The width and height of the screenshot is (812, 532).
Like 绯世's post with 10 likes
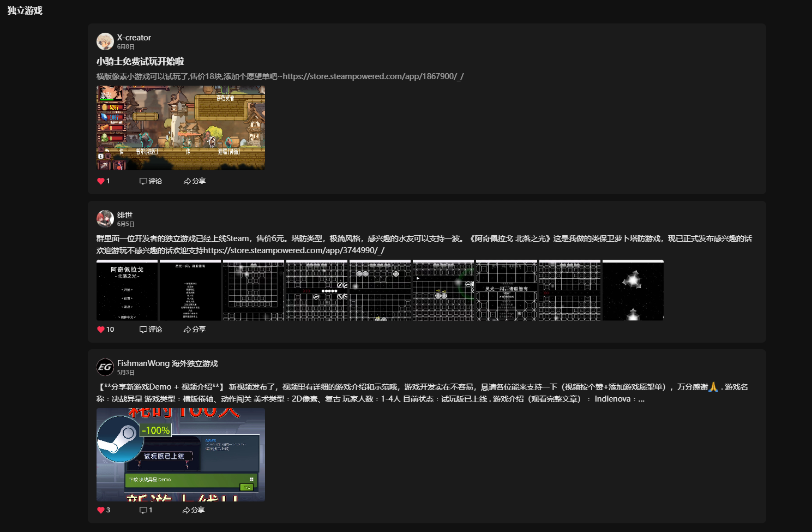[106, 330]
